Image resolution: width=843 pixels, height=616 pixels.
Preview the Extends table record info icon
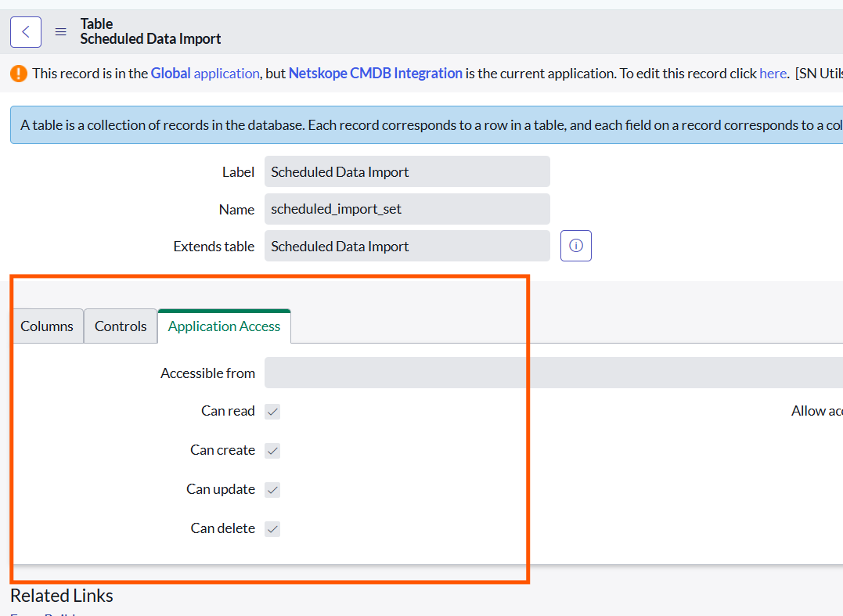click(576, 246)
